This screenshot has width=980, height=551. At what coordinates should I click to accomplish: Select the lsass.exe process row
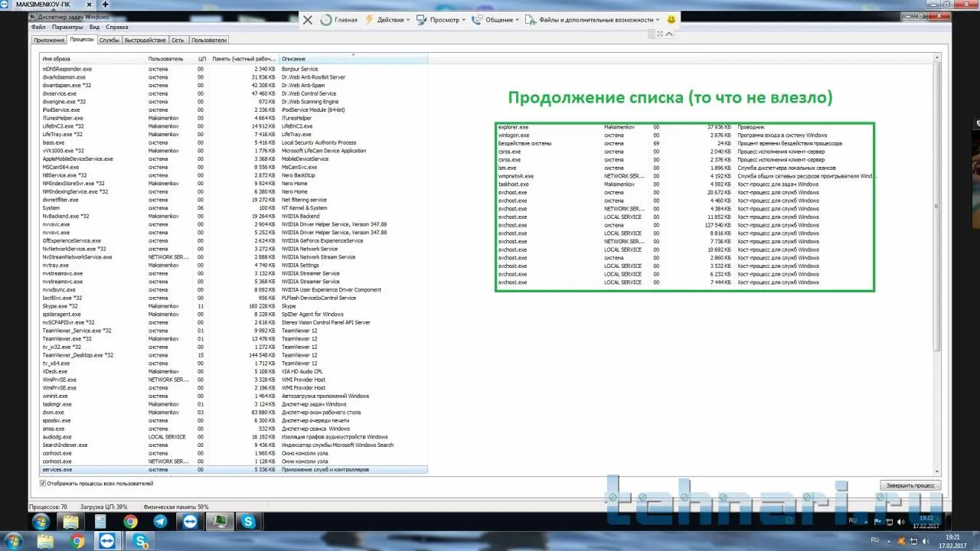[x=234, y=142]
